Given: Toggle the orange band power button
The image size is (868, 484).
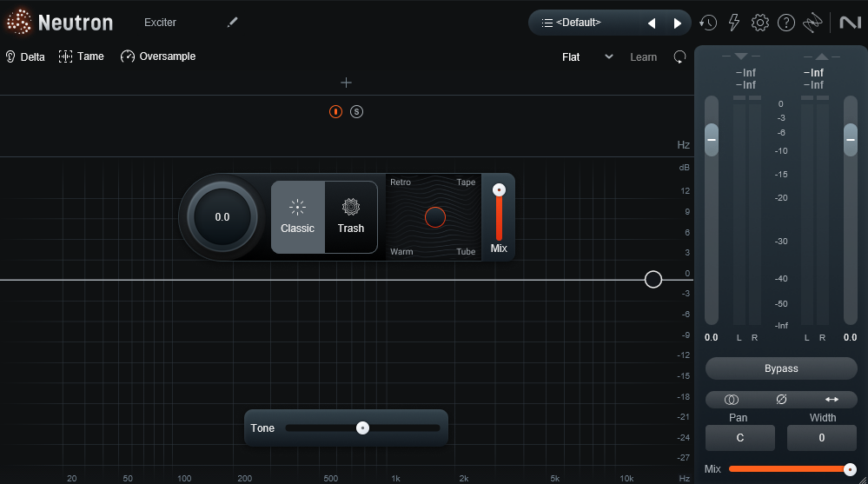Looking at the screenshot, I should [x=335, y=112].
